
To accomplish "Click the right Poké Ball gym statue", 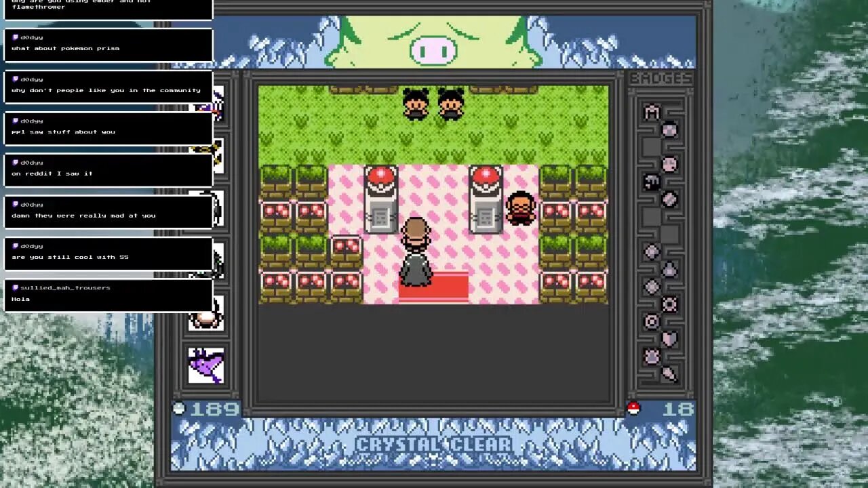I will click(486, 199).
